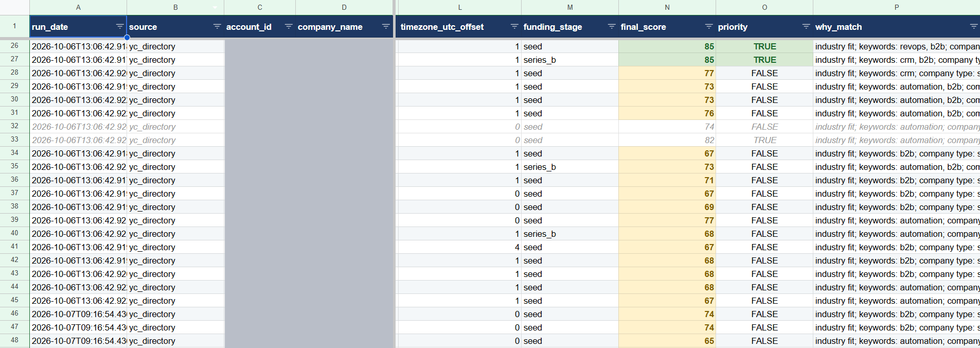980x348 pixels.
Task: Select the why_match header cell
Action: pos(897,27)
